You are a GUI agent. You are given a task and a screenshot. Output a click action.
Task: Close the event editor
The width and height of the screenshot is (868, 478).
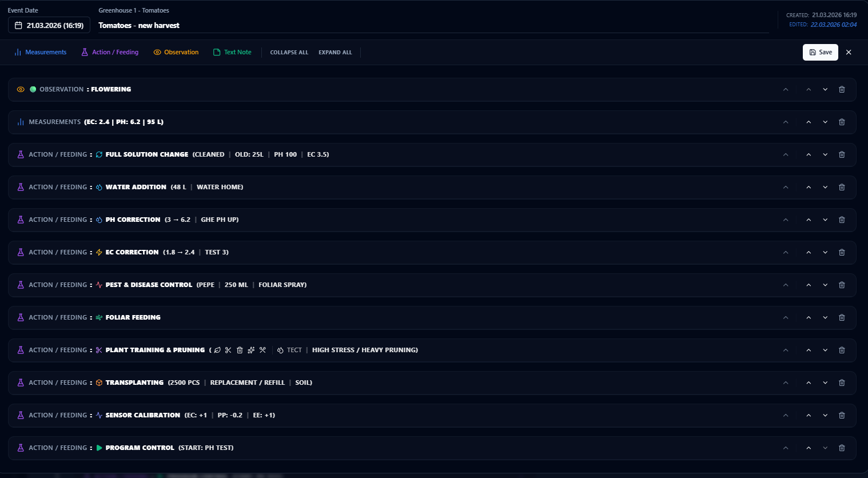849,52
